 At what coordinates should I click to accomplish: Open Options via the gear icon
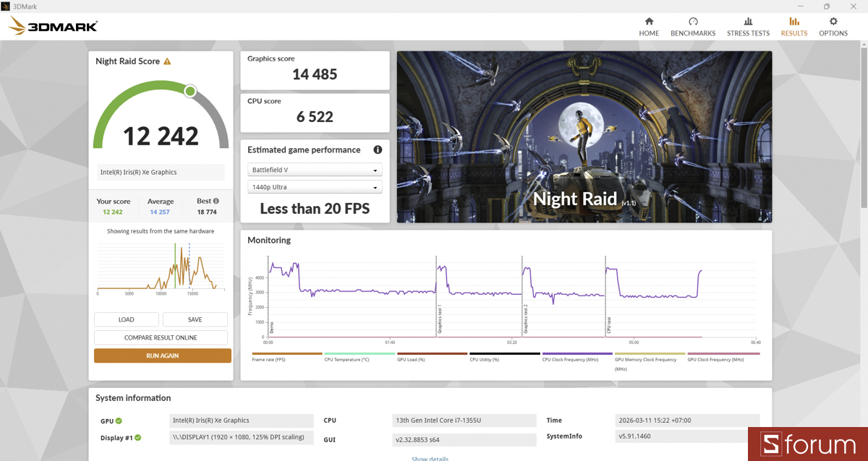(x=833, y=22)
